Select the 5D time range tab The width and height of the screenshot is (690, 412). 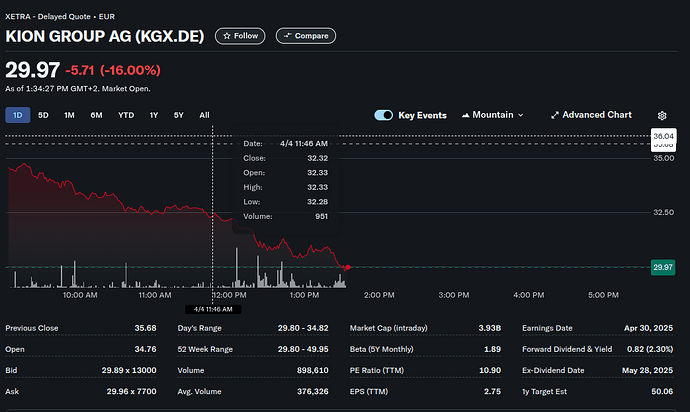43,115
